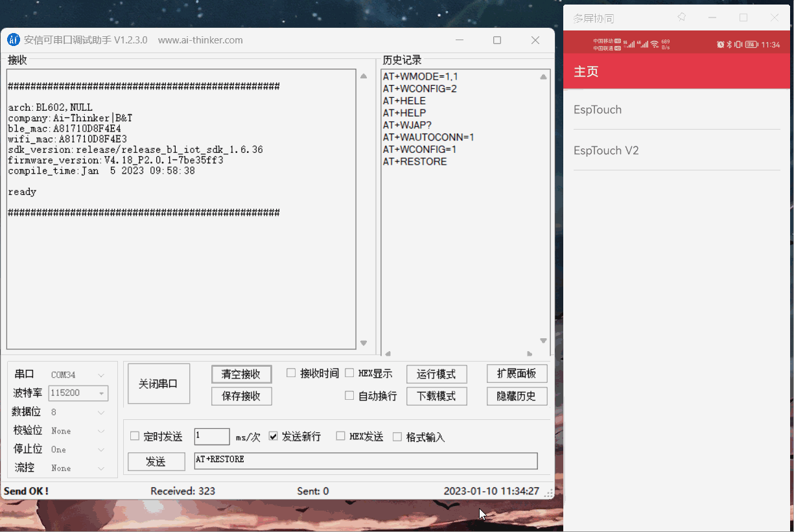
Task: Click the history list scroll up arrow
Action: pos(543,76)
